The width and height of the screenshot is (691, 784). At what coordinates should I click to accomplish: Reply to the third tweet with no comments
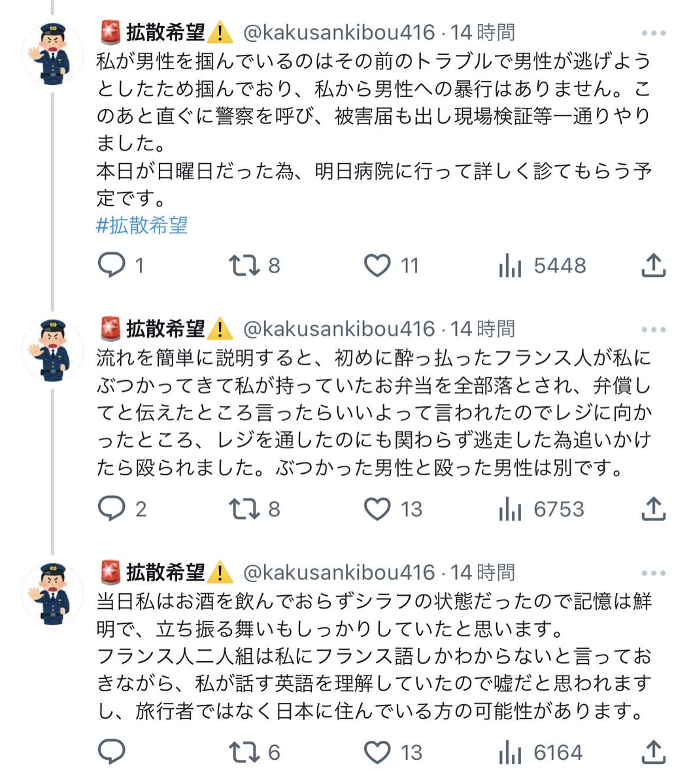pos(111,752)
